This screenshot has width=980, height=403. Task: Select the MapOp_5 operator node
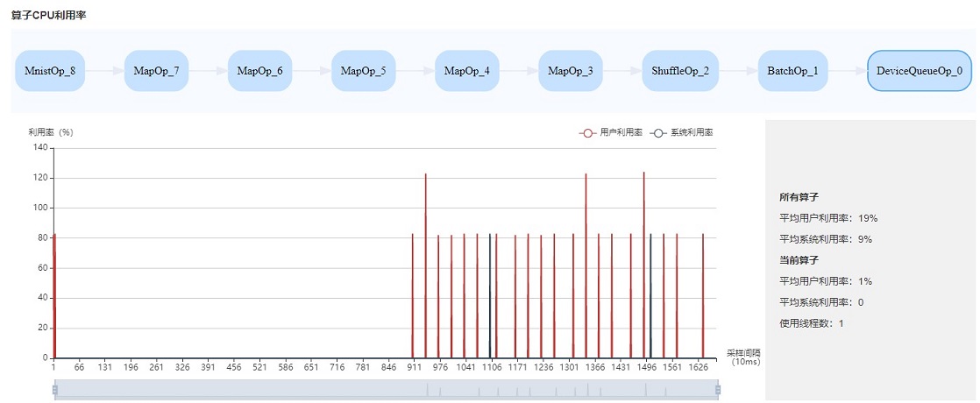click(363, 71)
